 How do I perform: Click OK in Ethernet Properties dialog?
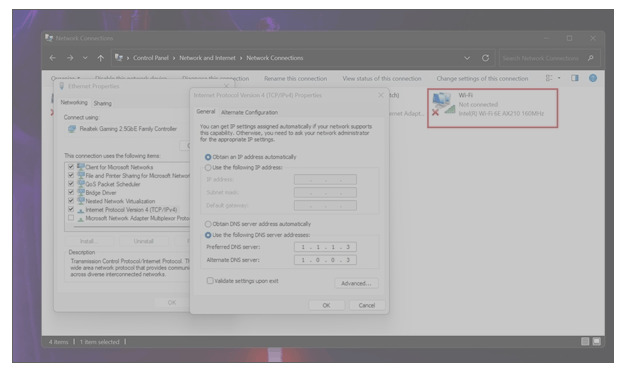point(172,303)
